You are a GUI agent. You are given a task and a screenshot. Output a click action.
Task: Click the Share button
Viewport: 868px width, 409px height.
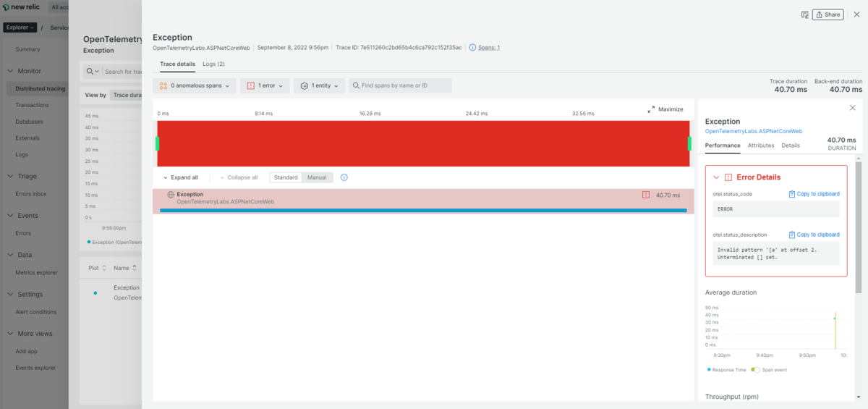(x=827, y=14)
